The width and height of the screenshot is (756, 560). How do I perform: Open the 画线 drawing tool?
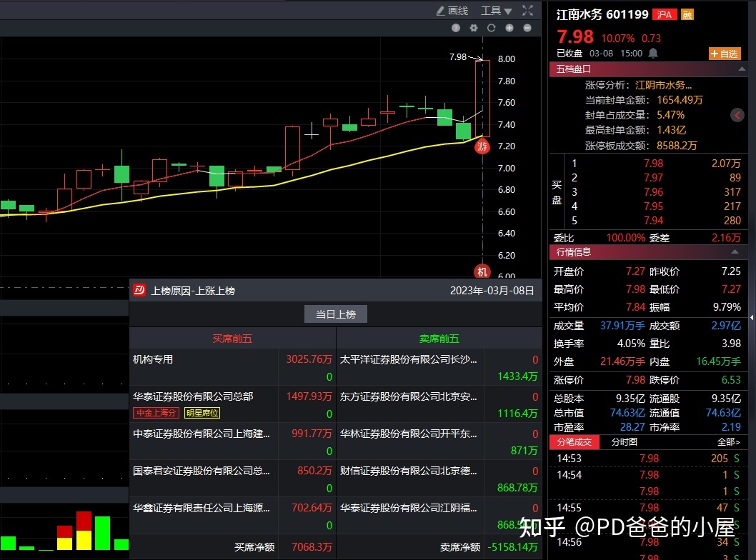(452, 11)
